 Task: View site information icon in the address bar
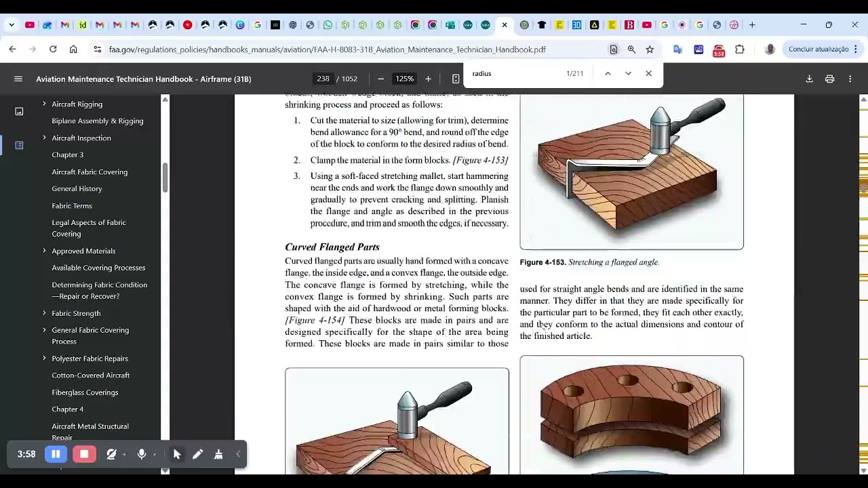pyautogui.click(x=98, y=49)
